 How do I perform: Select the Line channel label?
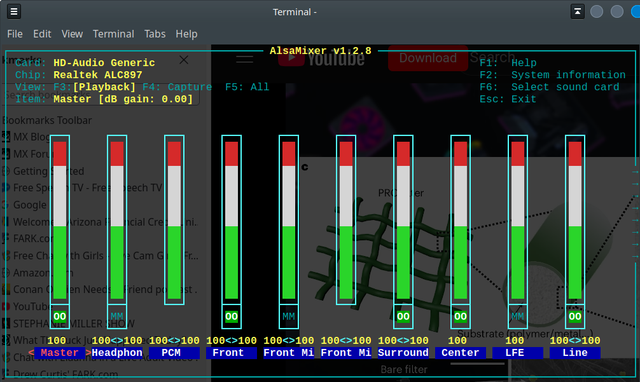point(575,353)
